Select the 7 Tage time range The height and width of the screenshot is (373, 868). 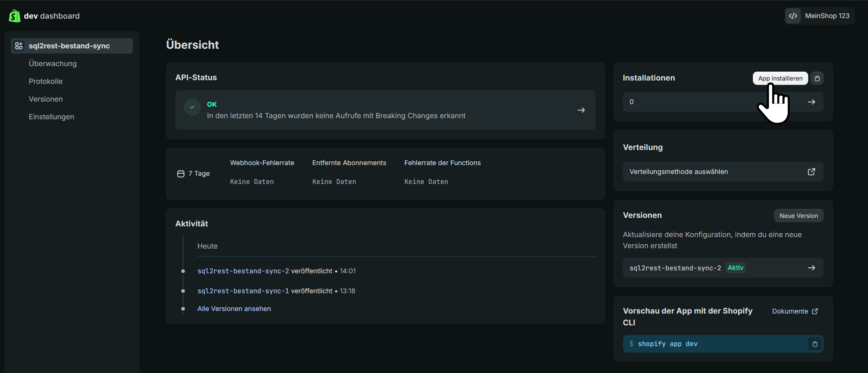pos(193,174)
